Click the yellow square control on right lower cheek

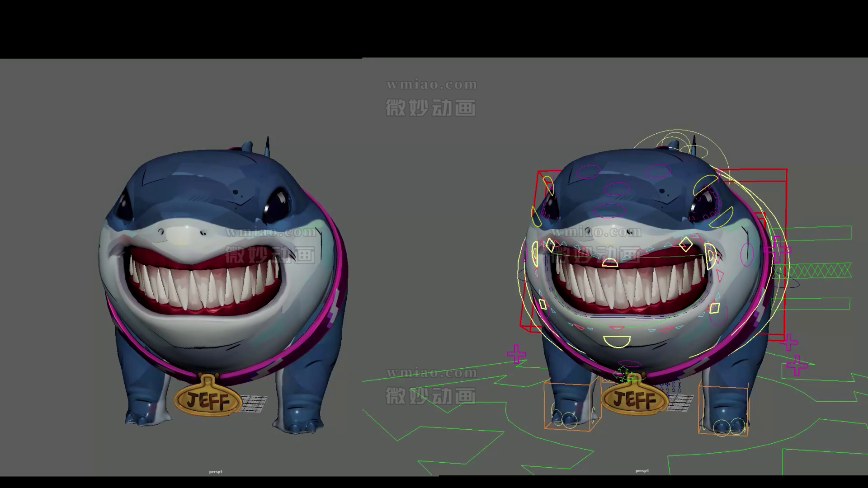[x=714, y=308]
